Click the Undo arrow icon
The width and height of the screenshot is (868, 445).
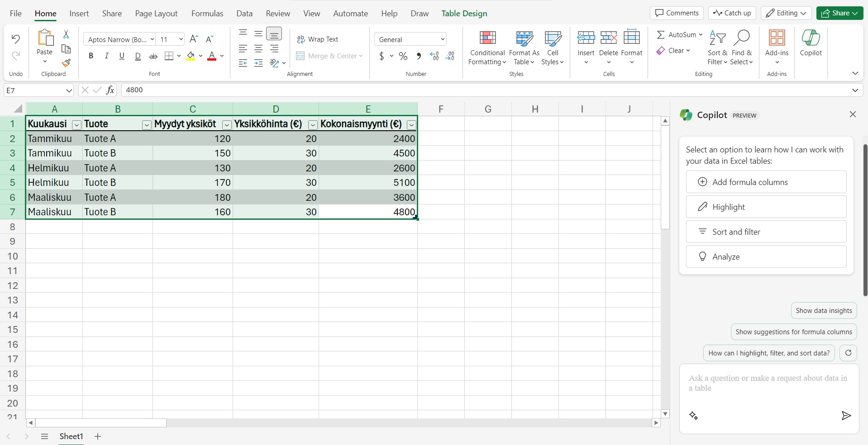(x=16, y=39)
